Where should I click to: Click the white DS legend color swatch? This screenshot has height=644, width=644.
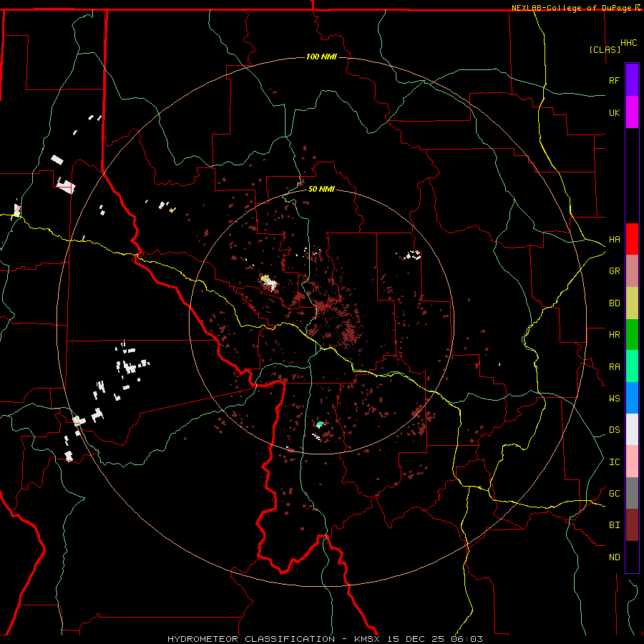pos(632,429)
